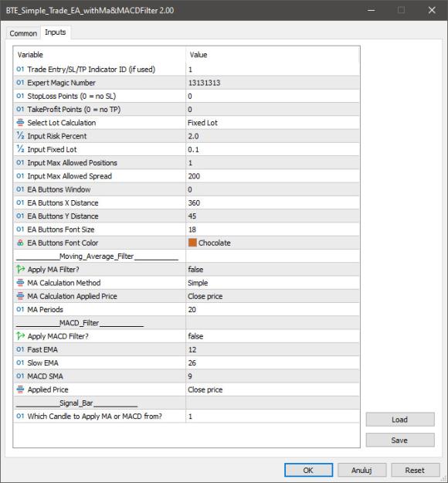
Task: Click the icon beside EA Buttons Y Distance
Action: click(20, 216)
